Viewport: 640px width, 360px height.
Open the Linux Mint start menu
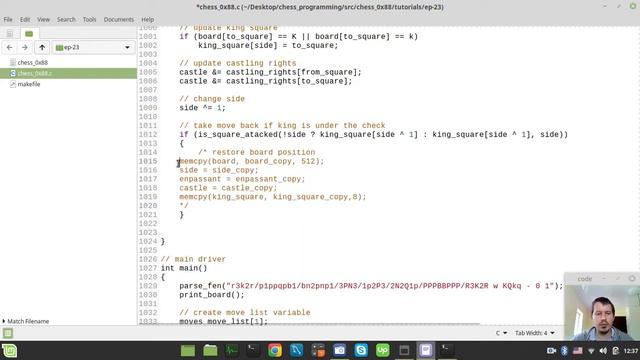click(x=9, y=351)
